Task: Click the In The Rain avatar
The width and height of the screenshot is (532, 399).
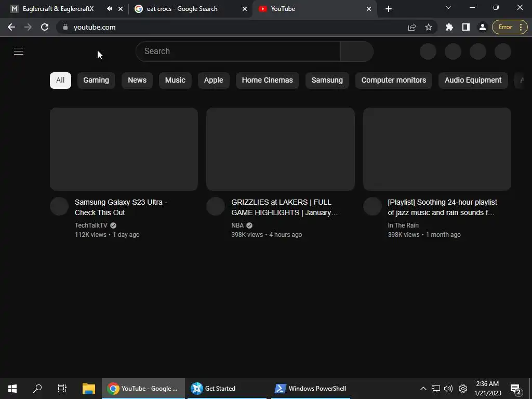Action: (372, 206)
